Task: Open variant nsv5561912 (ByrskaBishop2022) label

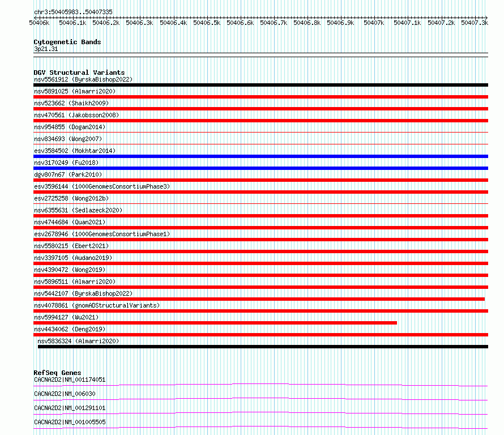Action: (x=83, y=79)
